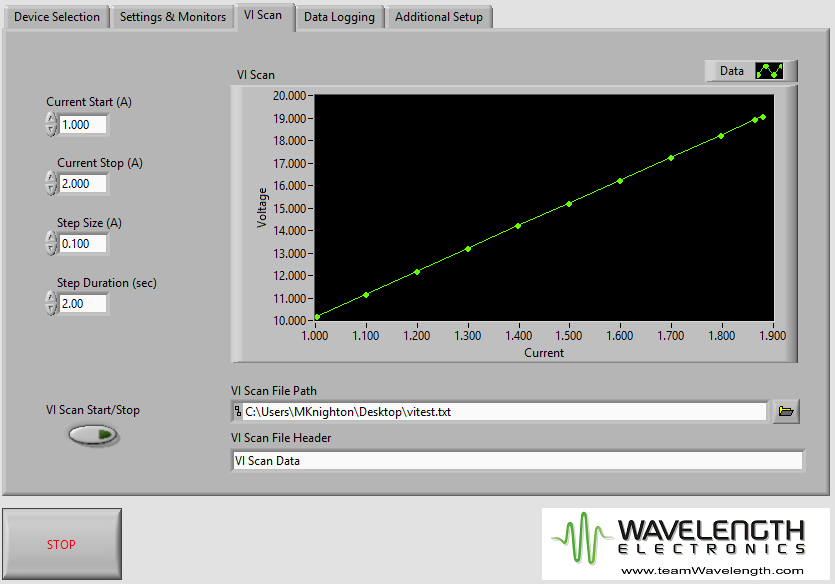This screenshot has width=835, height=584.
Task: Click the folder browse icon for file path
Action: click(x=786, y=411)
